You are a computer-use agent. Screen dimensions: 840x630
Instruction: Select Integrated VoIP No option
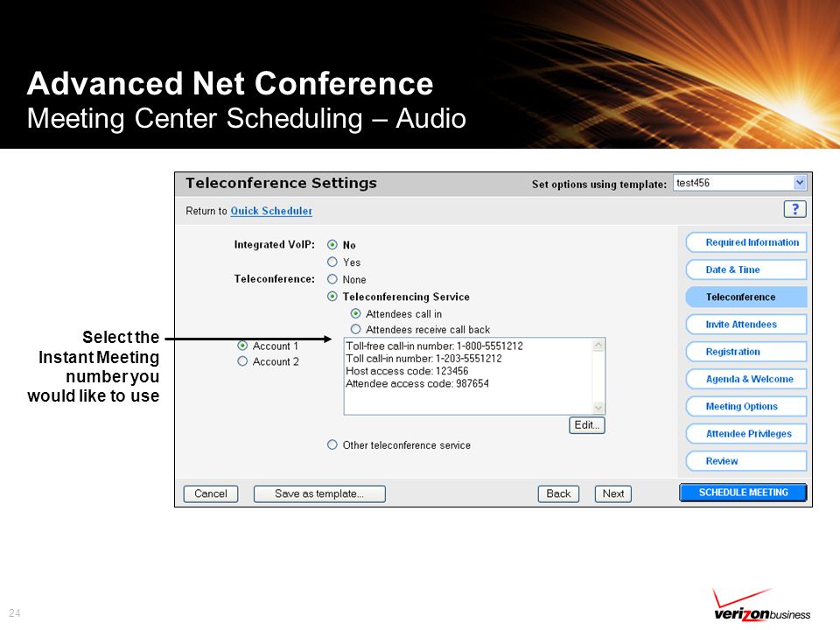point(332,245)
